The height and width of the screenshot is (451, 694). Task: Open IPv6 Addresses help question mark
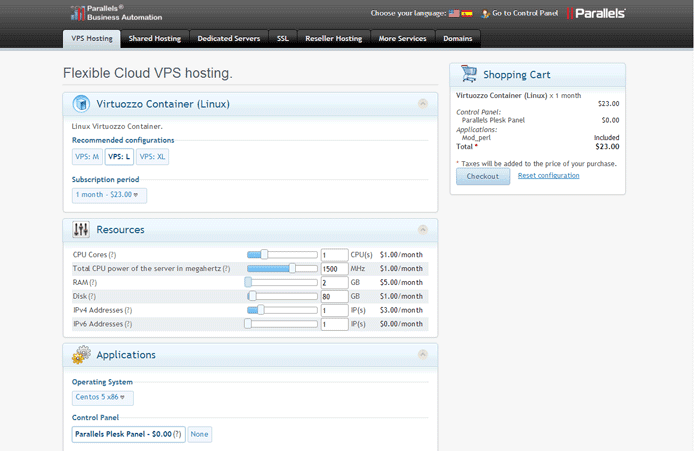(128, 324)
